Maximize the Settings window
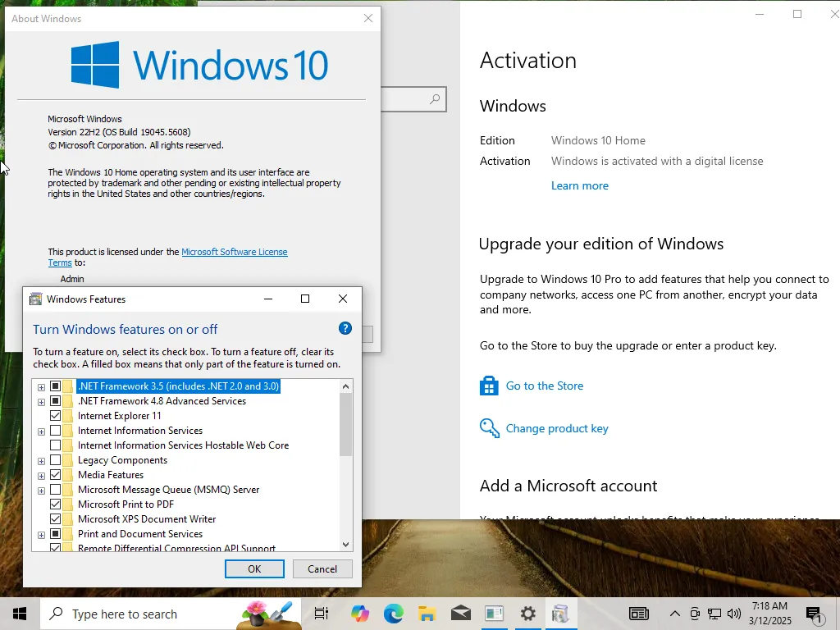The image size is (840, 630). 797,14
